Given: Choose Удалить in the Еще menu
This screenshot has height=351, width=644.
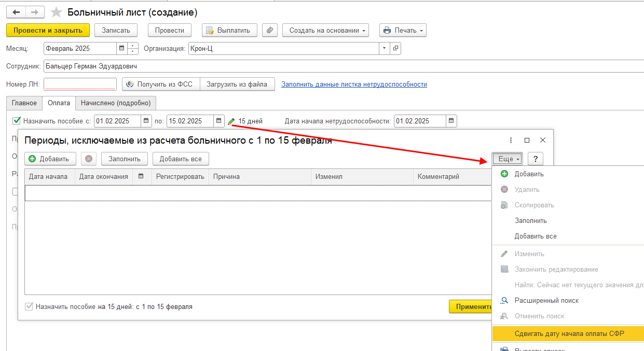Looking at the screenshot, I should coord(568,189).
